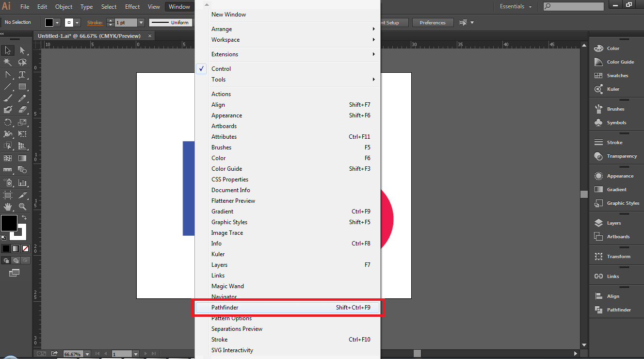
Task: Toggle the screen mode button
Action: (x=14, y=273)
